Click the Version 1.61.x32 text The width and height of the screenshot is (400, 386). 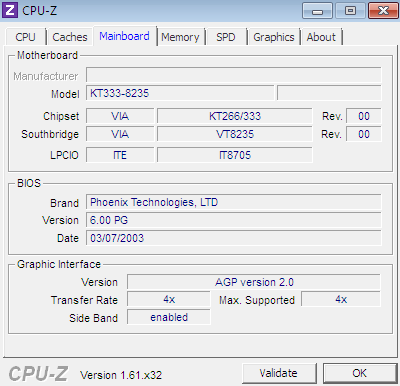click(x=121, y=375)
